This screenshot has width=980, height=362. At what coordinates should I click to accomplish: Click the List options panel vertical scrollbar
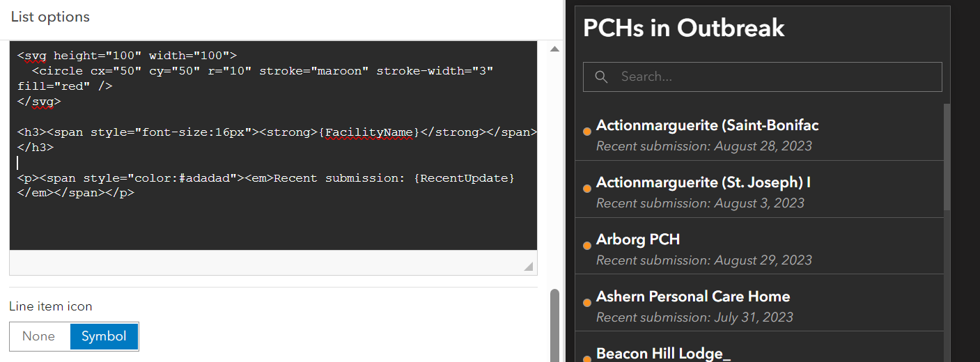coord(554,324)
